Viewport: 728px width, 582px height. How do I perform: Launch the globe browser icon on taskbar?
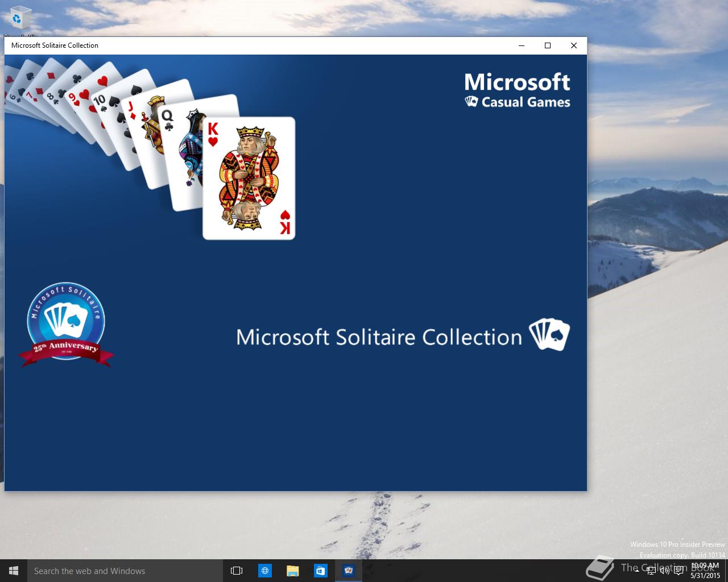(265, 571)
